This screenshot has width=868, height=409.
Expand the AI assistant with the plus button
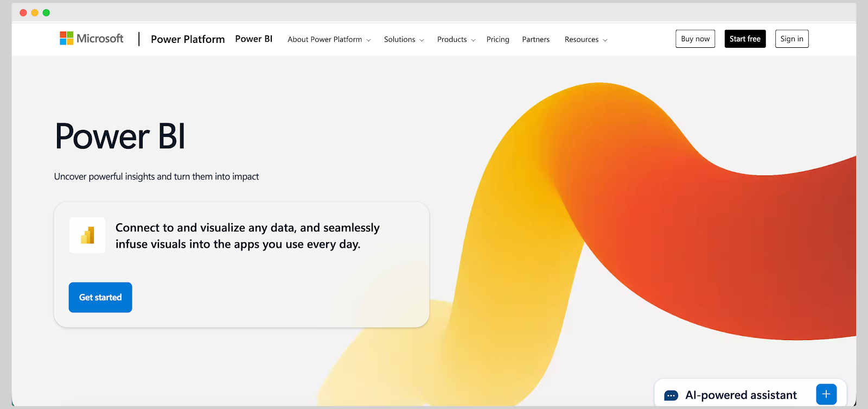pyautogui.click(x=826, y=394)
